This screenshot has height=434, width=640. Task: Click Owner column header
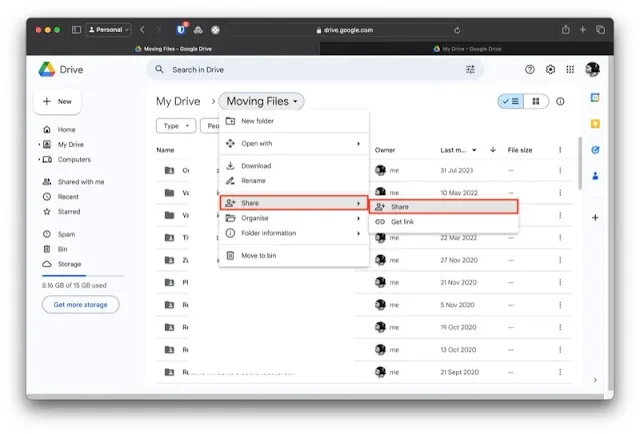point(385,150)
